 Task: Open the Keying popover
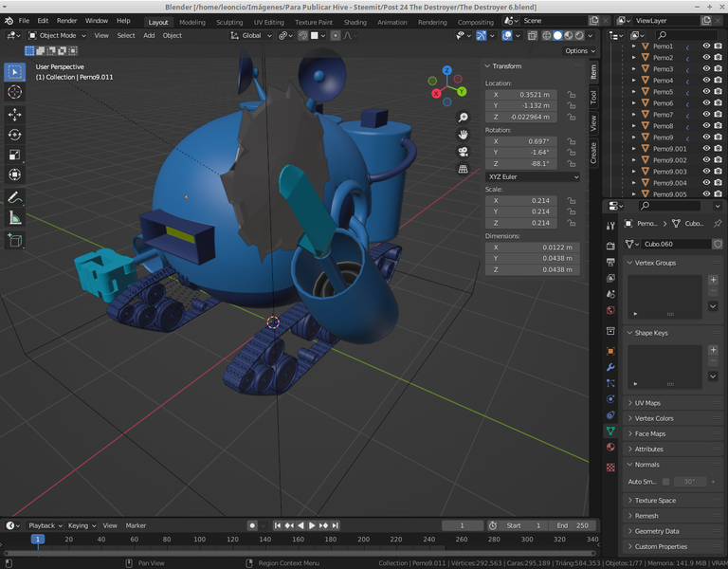(82, 525)
